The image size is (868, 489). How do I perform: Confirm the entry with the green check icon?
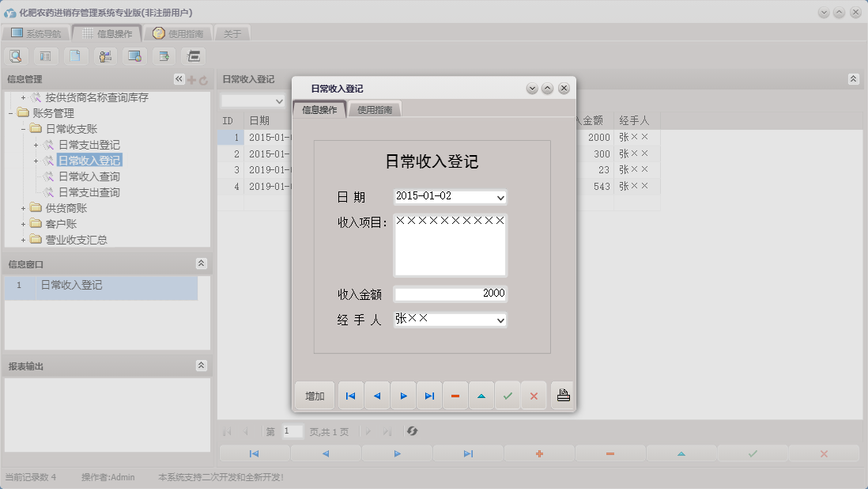click(x=508, y=395)
